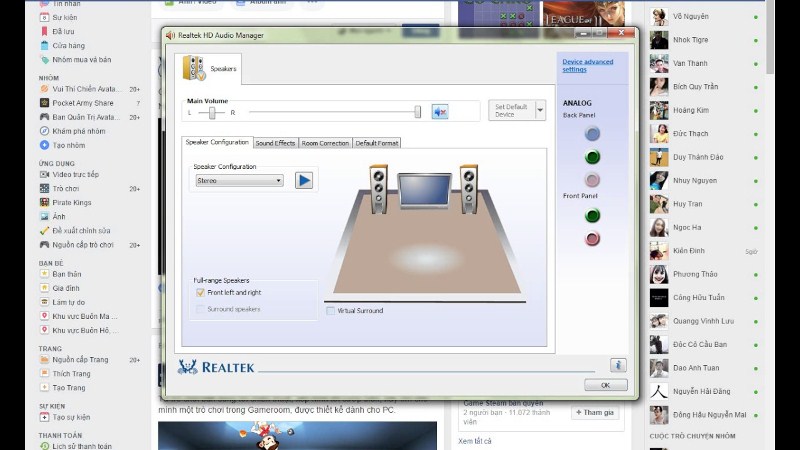The height and width of the screenshot is (450, 800).
Task: Click the Tham gia group button
Action: click(x=595, y=412)
